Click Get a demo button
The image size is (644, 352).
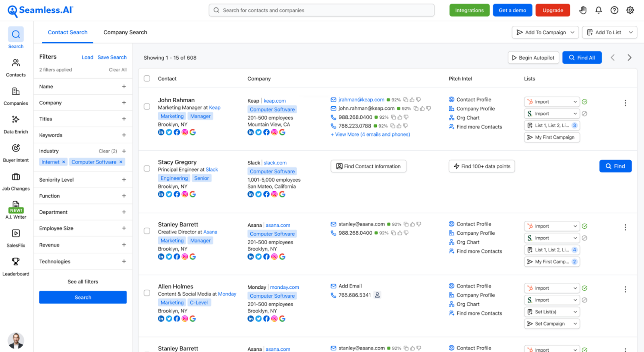point(512,10)
